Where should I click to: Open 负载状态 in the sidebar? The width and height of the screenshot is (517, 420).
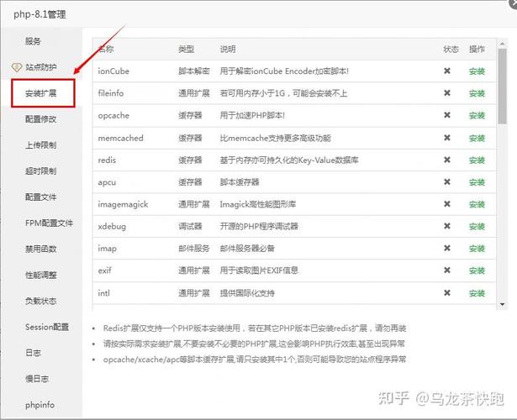point(40,301)
